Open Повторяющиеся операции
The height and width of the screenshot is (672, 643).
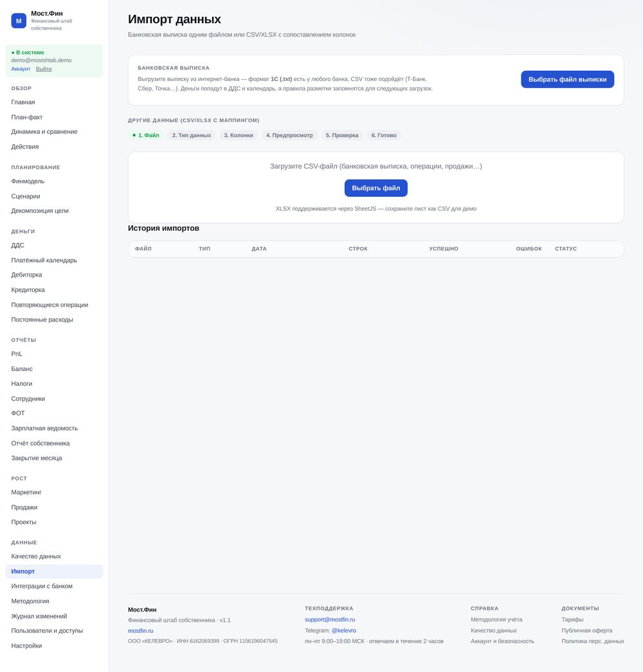[55, 305]
